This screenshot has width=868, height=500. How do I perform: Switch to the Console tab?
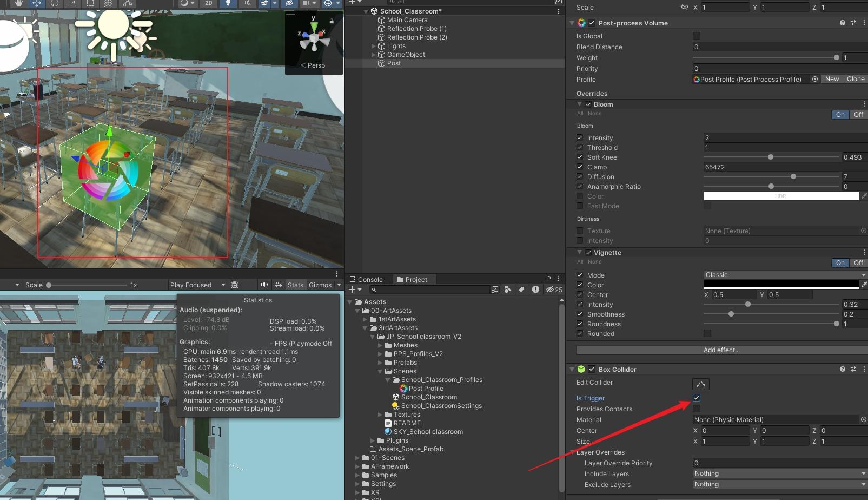[x=366, y=279]
